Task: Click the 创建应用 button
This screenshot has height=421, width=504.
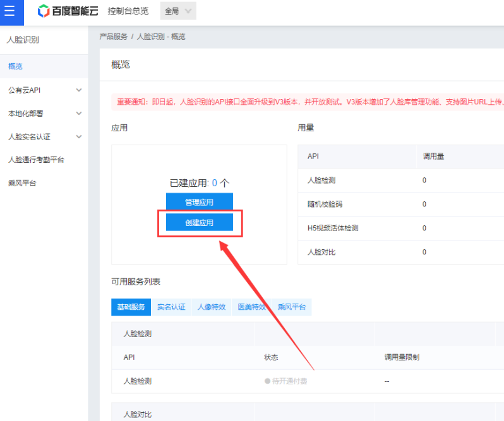Action: click(x=199, y=222)
